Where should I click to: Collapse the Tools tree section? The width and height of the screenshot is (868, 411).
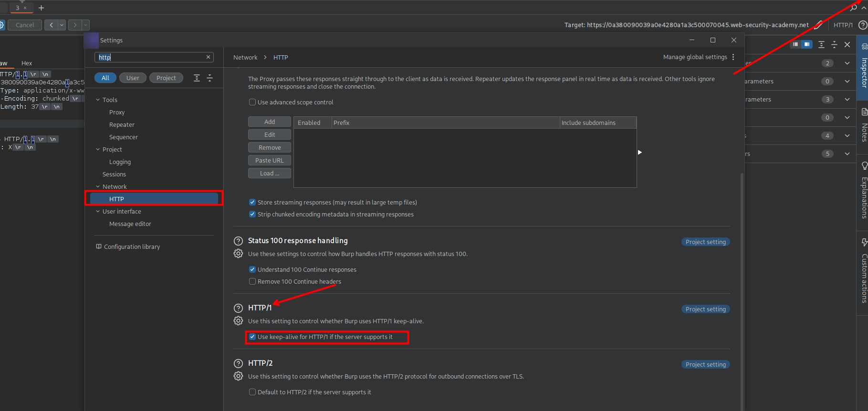click(98, 100)
